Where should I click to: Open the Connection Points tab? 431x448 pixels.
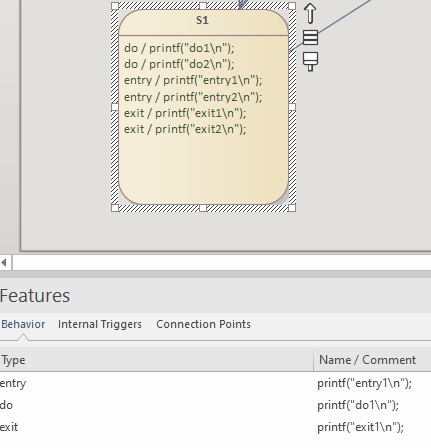[203, 324]
